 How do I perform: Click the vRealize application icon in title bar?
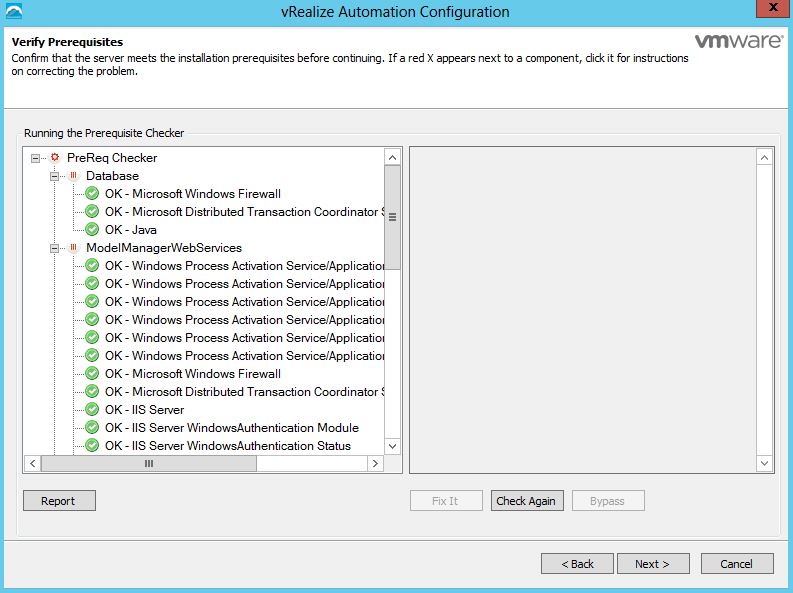pos(14,11)
